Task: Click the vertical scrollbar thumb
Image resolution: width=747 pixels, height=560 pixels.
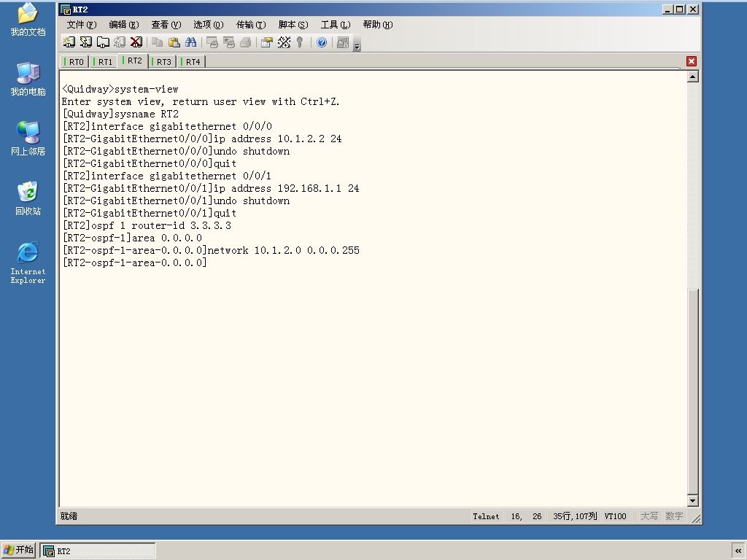Action: [693, 392]
